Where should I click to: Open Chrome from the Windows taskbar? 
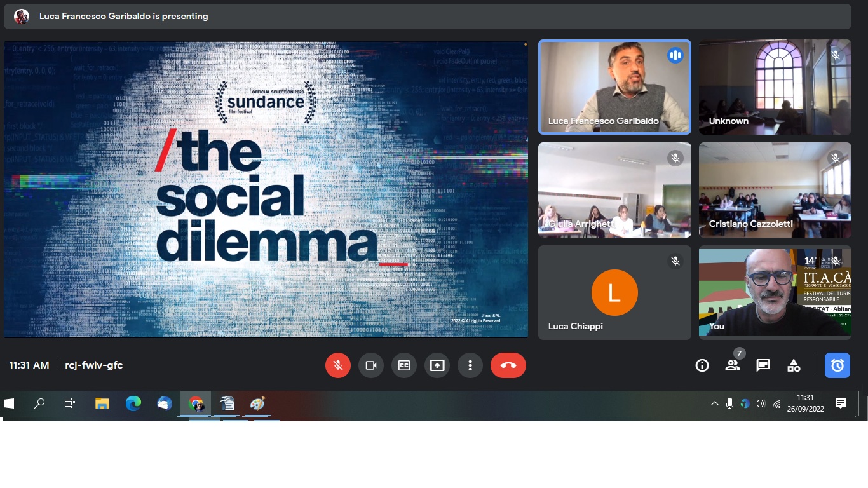[196, 403]
